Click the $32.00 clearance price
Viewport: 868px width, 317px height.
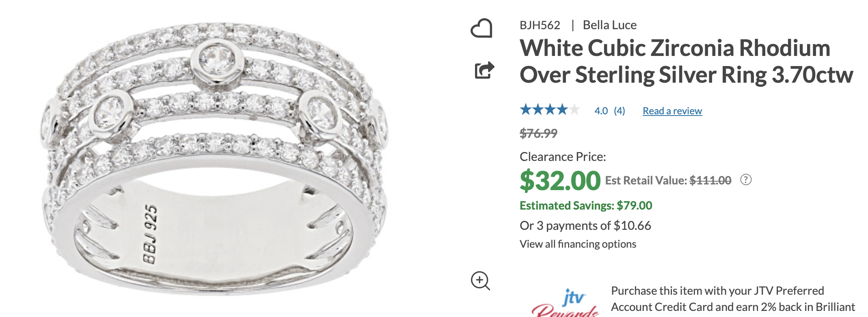(560, 180)
